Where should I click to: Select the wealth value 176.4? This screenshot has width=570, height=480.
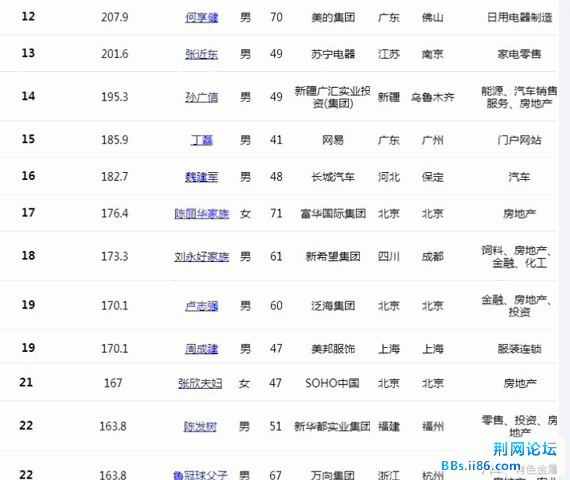point(115,213)
